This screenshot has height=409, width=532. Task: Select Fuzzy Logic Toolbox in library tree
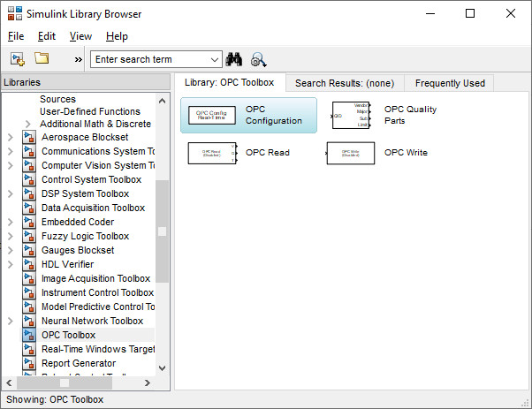point(85,236)
